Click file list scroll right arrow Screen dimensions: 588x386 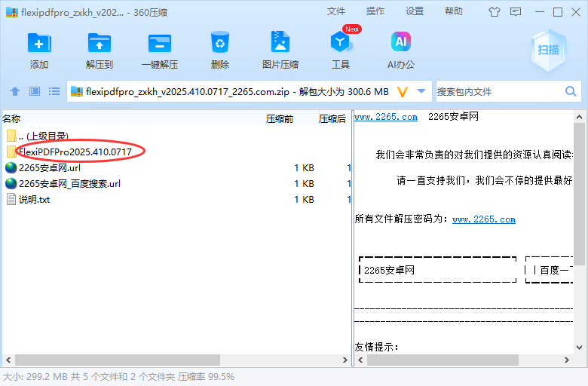[x=345, y=360]
